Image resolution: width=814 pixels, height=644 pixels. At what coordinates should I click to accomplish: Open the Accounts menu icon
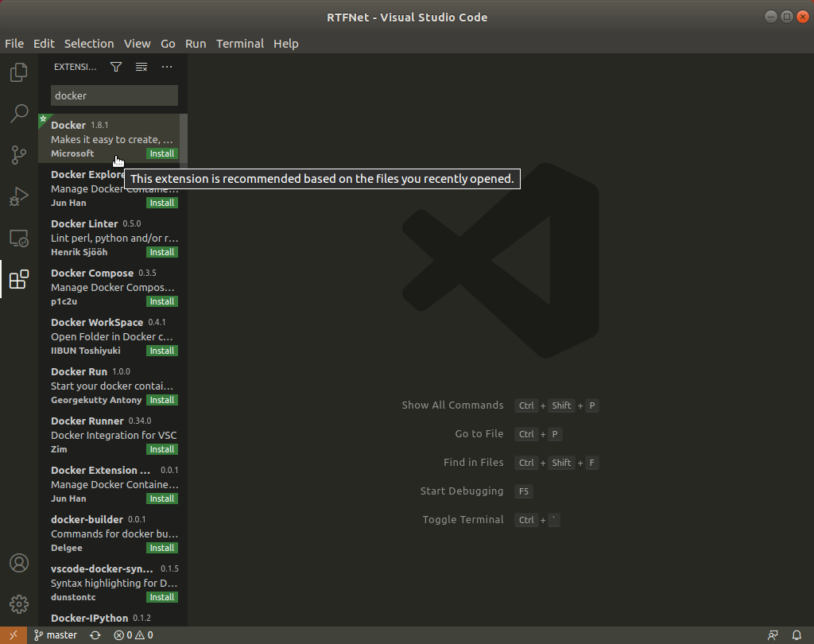[19, 563]
